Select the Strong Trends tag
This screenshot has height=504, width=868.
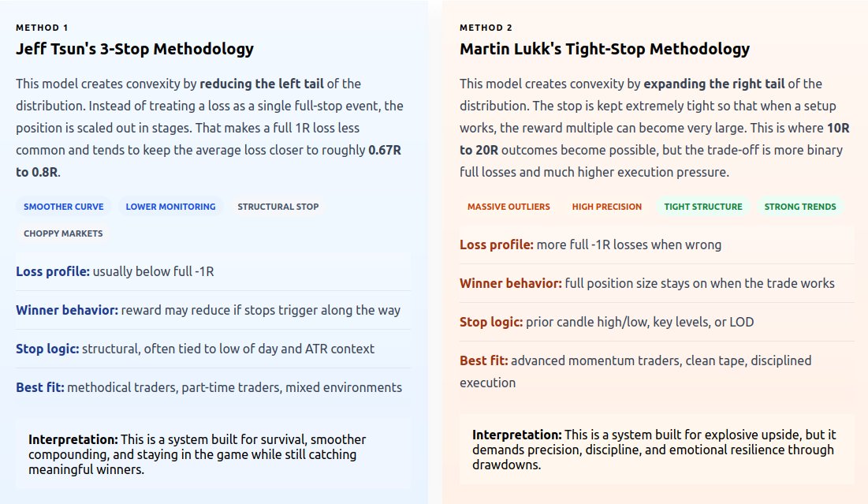click(x=800, y=207)
